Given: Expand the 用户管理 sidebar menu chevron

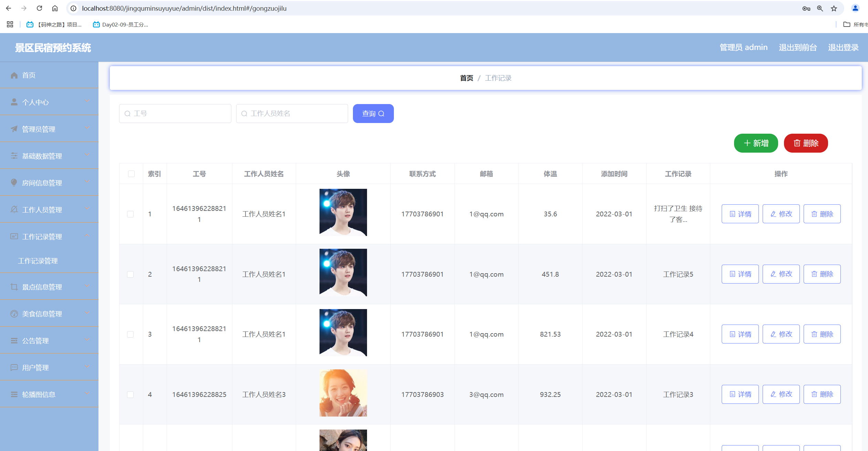Looking at the screenshot, I should [x=87, y=367].
